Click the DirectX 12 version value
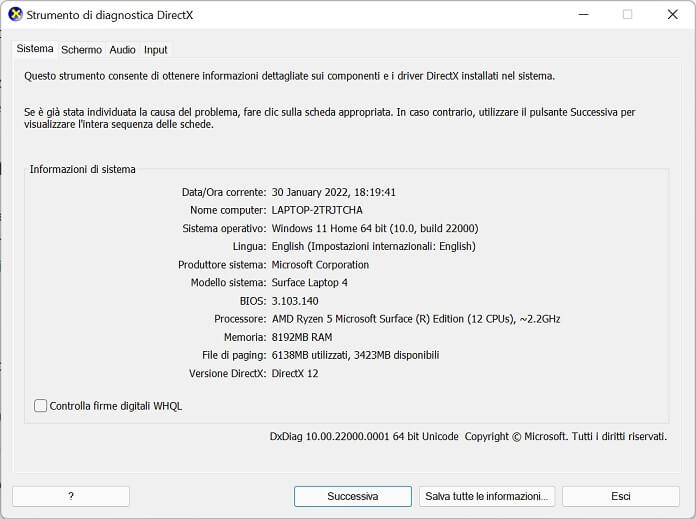 point(295,373)
